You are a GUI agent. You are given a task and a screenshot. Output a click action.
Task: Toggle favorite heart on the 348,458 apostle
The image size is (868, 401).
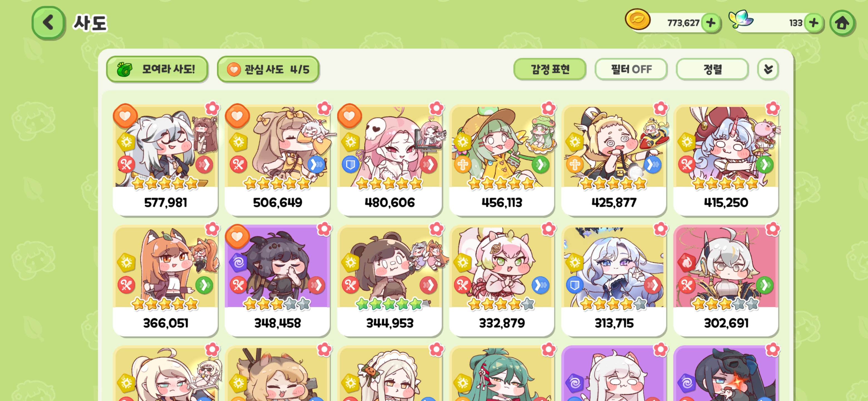237,236
